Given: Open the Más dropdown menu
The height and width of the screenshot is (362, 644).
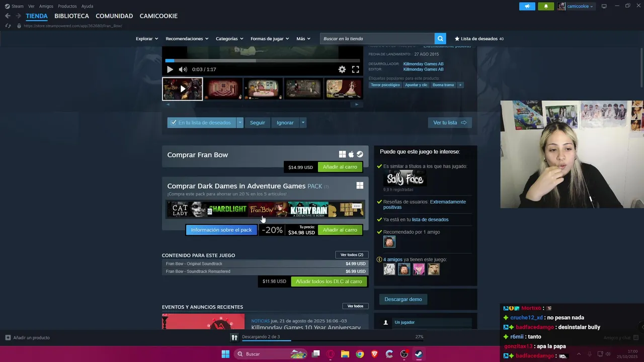Looking at the screenshot, I should 303,39.
